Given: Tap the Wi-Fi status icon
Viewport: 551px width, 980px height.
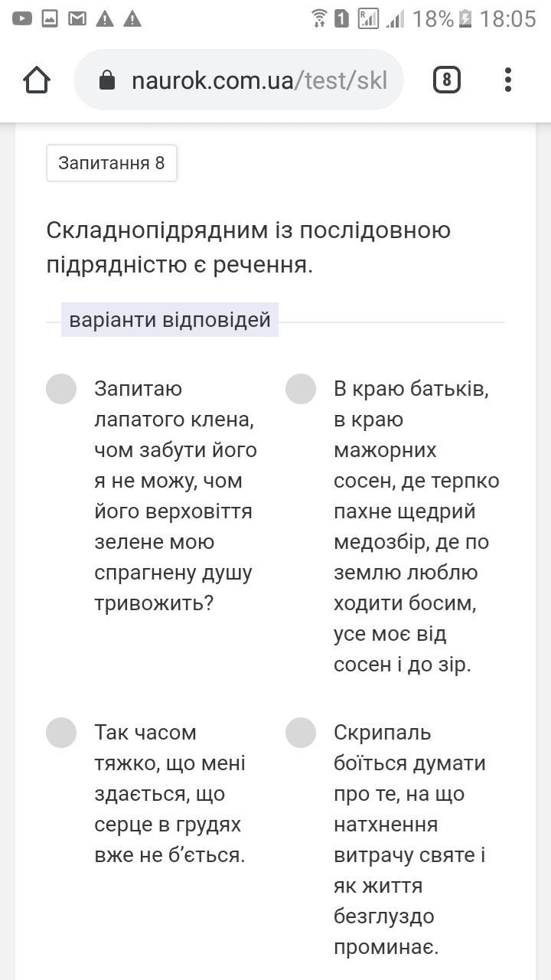Looking at the screenshot, I should 319,18.
